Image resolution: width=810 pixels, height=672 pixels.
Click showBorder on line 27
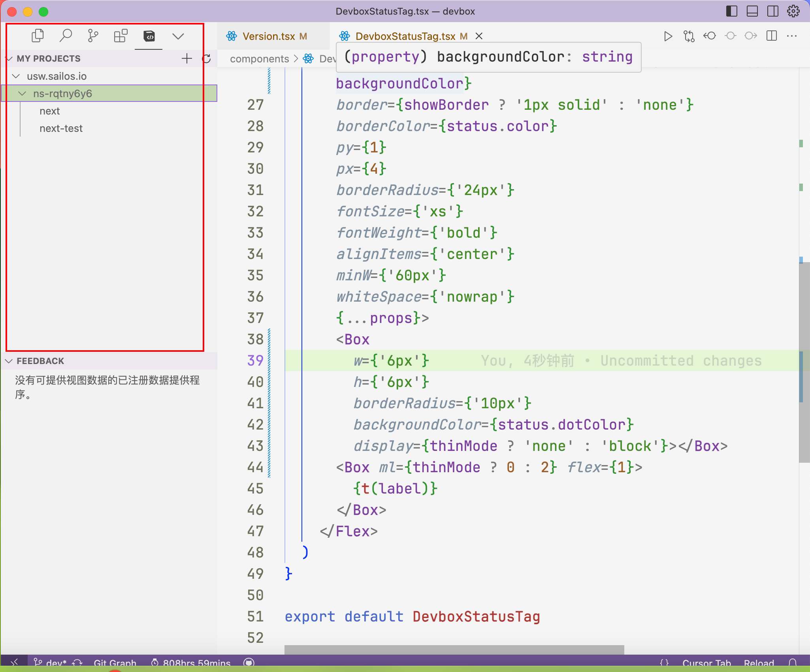pos(446,105)
